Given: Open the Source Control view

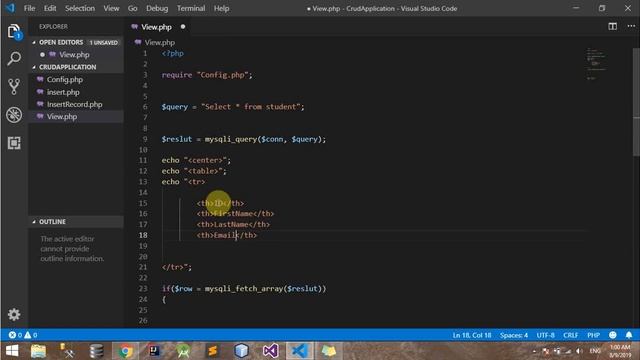Looking at the screenshot, I should pyautogui.click(x=14, y=87).
